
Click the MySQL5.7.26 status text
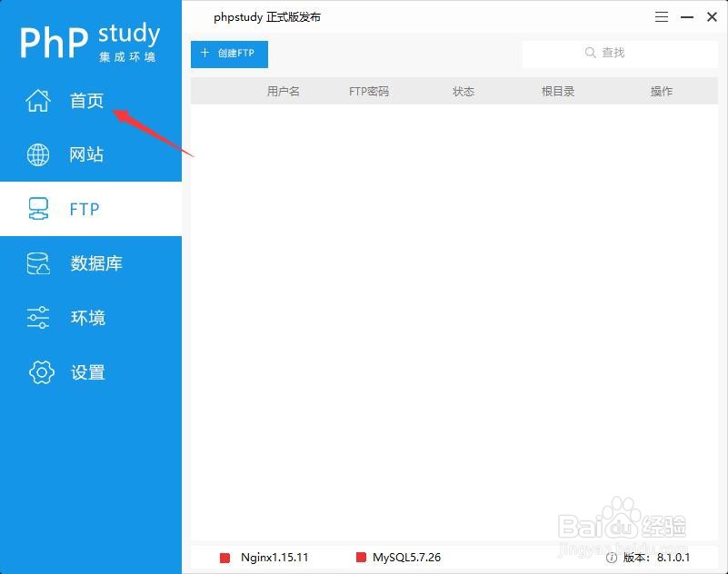coord(406,558)
